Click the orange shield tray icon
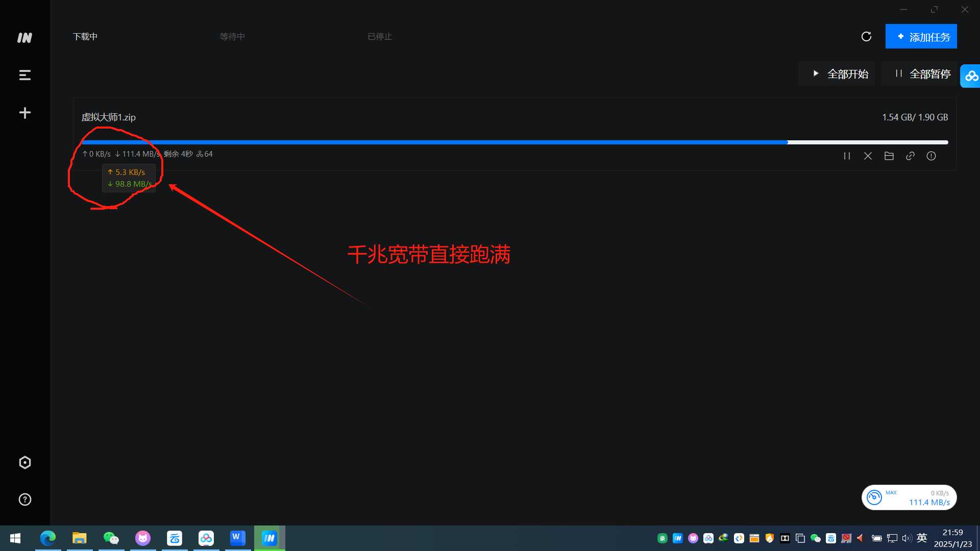 [x=770, y=538]
